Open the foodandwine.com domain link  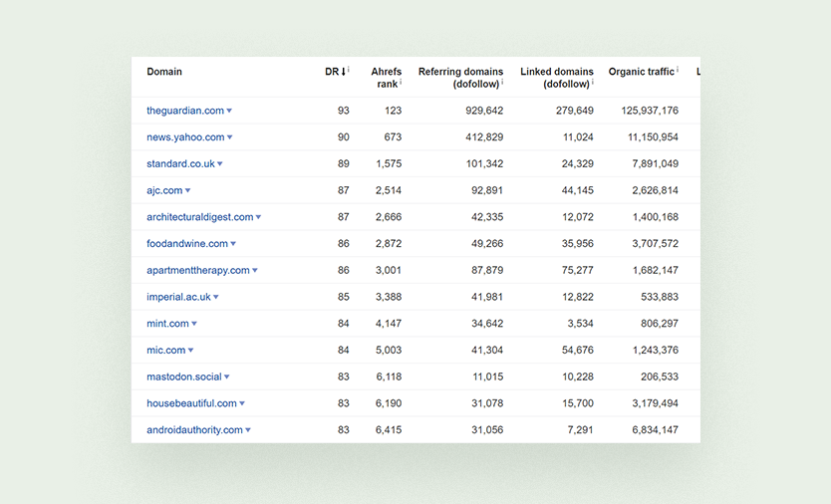(187, 243)
